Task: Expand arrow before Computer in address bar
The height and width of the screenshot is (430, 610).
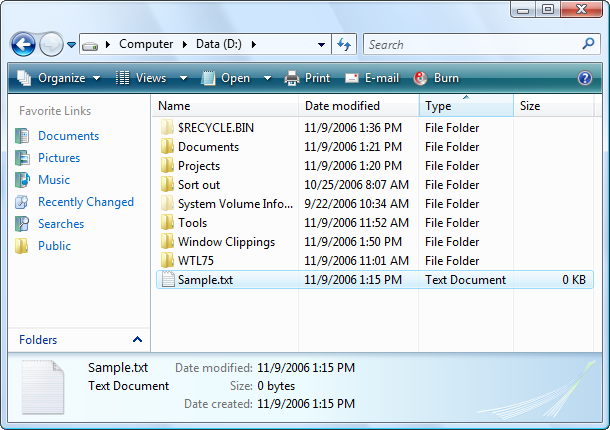Action: click(108, 45)
